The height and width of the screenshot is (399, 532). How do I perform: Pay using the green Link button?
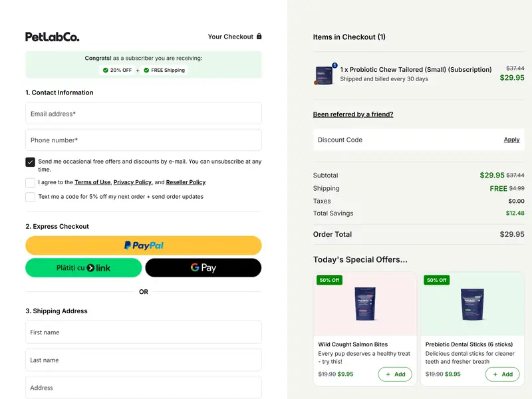[x=83, y=268]
